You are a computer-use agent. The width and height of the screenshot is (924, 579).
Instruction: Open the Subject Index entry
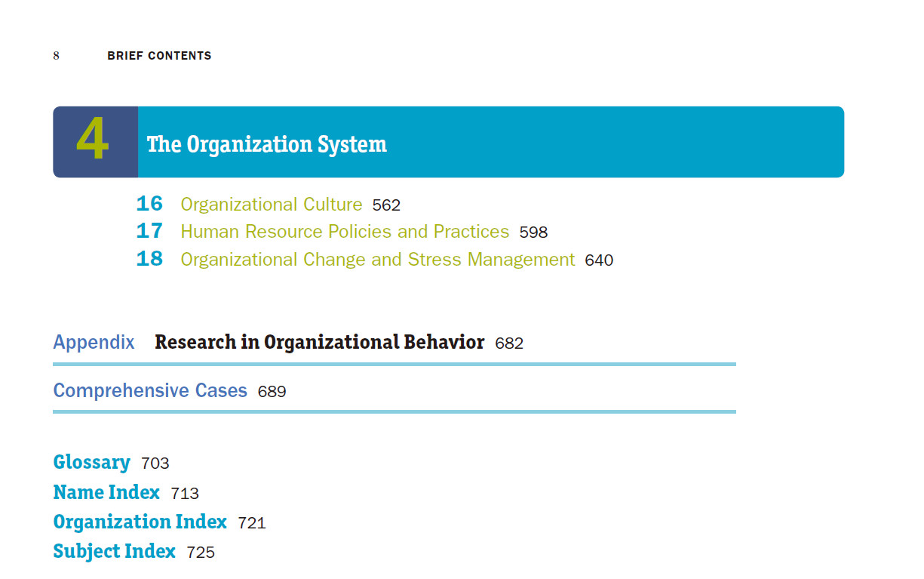click(x=114, y=551)
